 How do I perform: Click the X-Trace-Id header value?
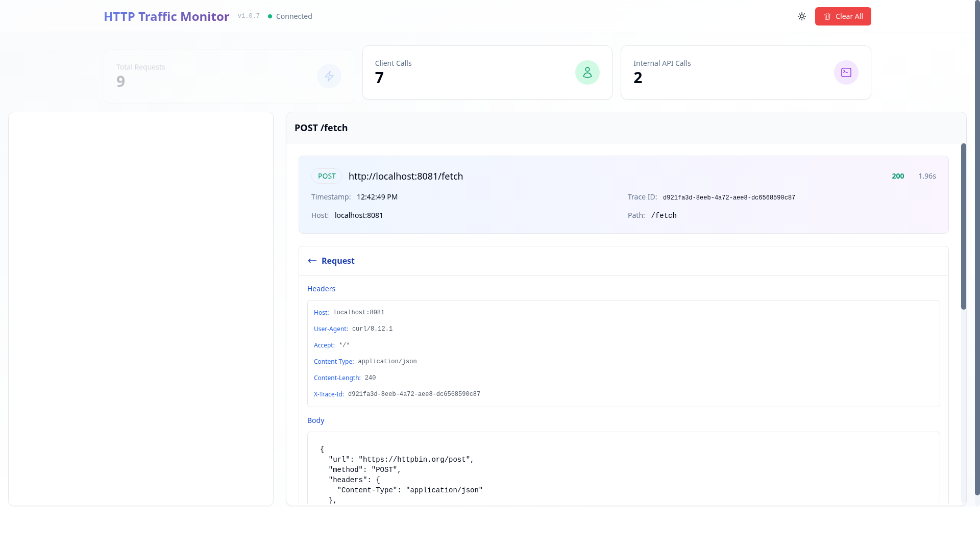click(x=414, y=394)
